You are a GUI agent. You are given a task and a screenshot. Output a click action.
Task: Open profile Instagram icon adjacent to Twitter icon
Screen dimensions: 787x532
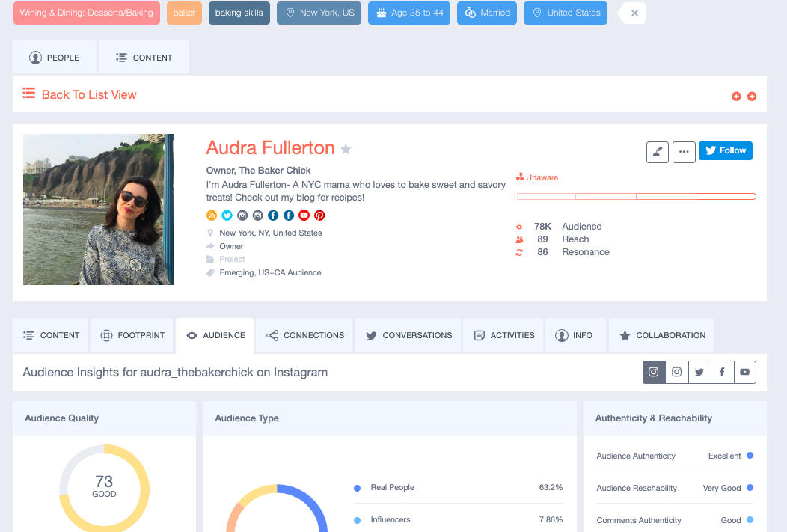point(242,215)
